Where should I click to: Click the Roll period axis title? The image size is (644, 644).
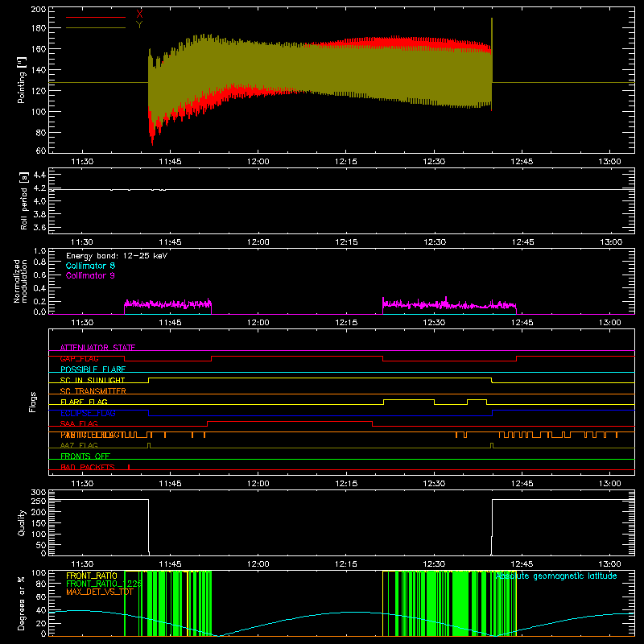pos(23,200)
